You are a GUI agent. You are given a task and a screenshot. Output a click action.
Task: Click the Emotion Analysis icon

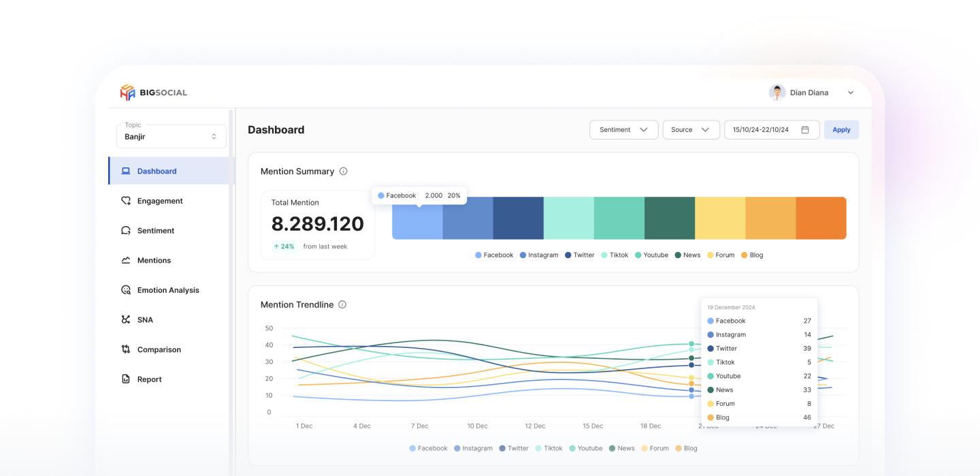click(126, 290)
